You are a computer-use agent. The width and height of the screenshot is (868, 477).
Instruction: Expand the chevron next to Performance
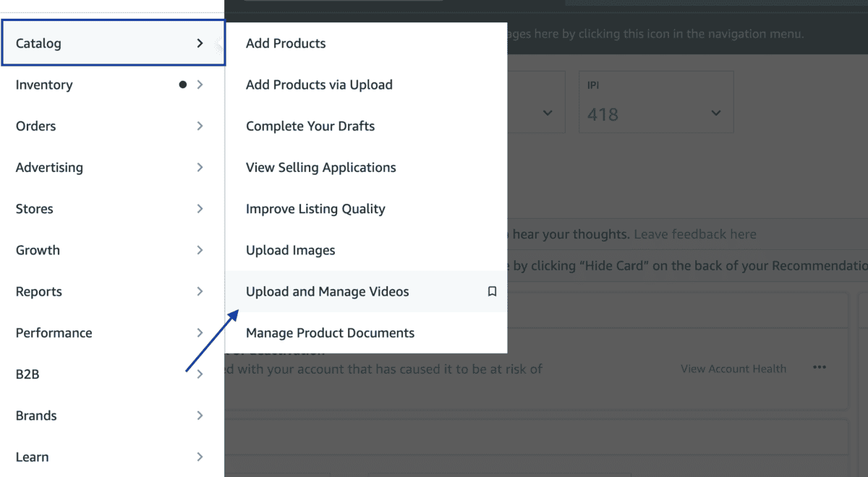pyautogui.click(x=200, y=333)
